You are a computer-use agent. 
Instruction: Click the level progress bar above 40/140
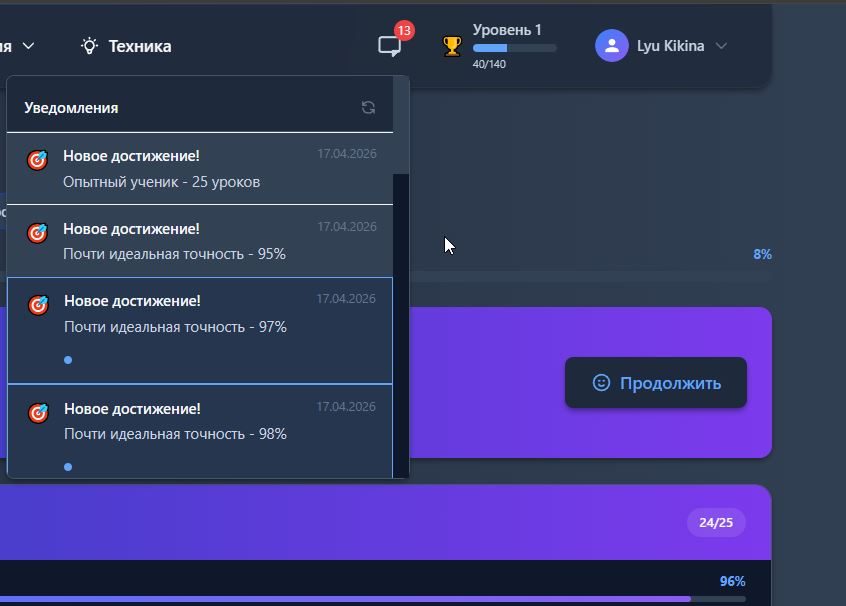coord(514,48)
